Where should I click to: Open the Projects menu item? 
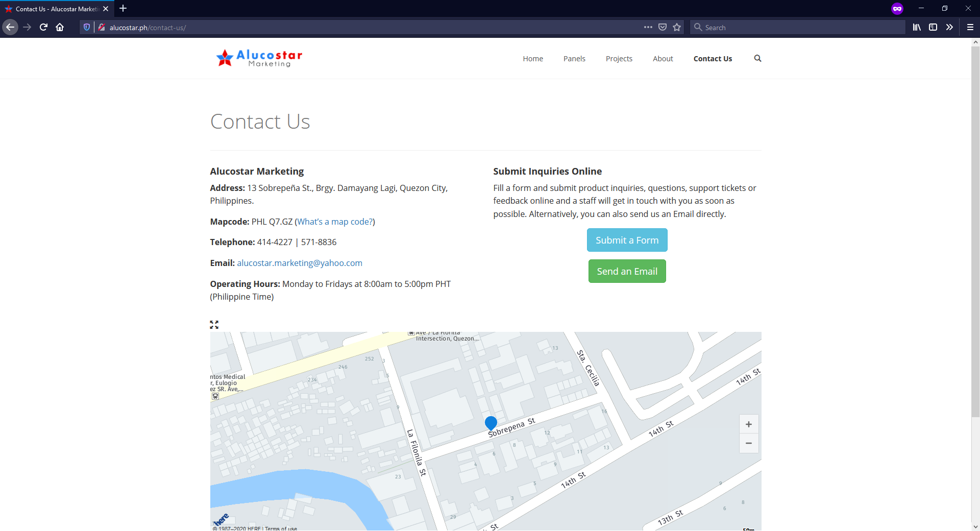point(619,59)
